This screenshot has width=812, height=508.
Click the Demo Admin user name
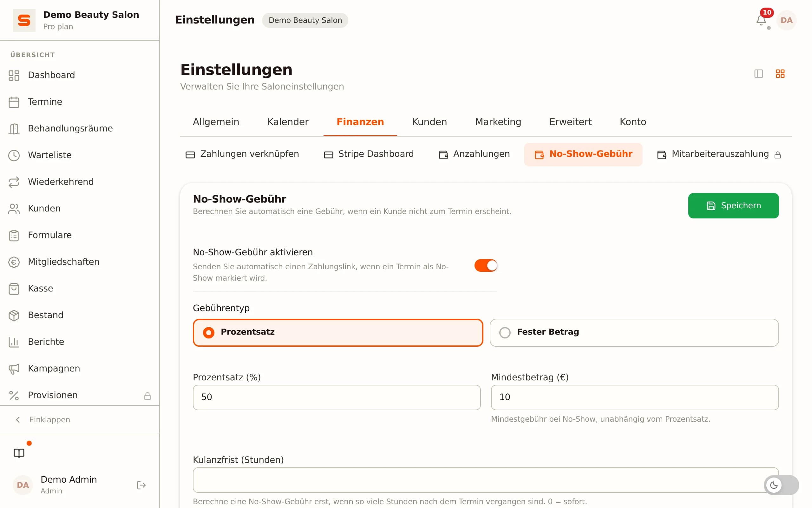(69, 479)
